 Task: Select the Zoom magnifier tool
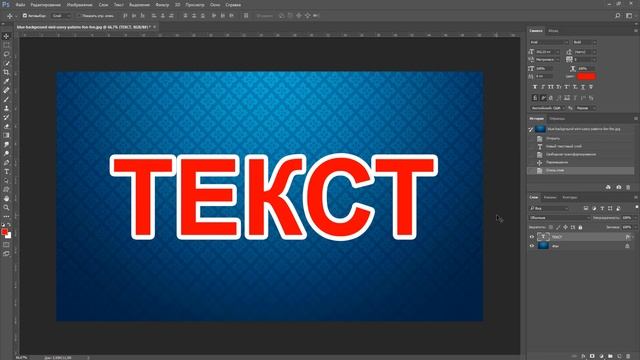6,207
